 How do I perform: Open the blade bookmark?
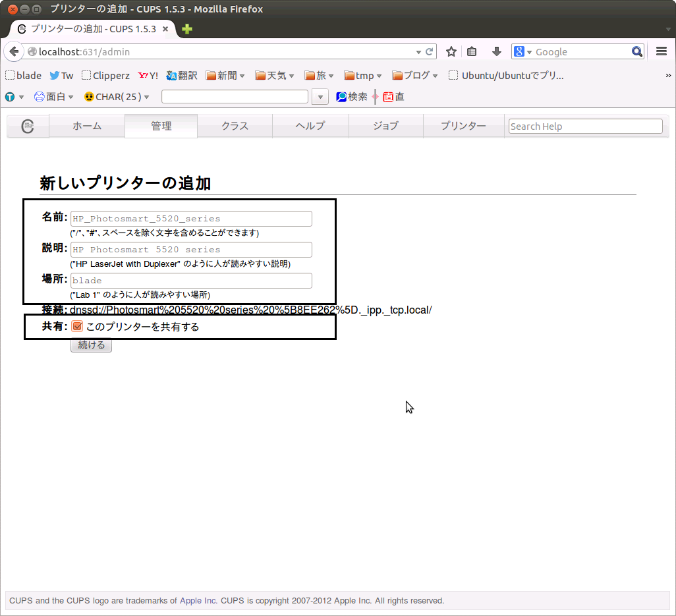pos(23,76)
